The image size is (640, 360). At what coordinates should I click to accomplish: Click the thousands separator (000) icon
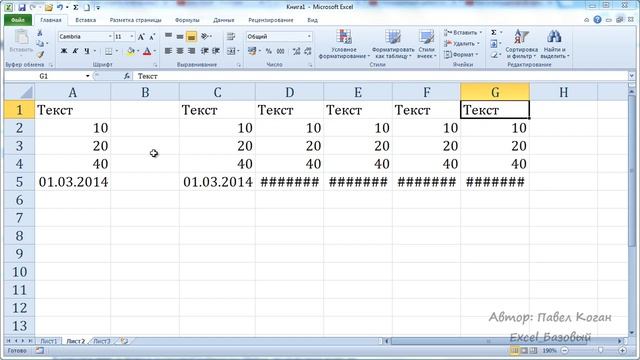pyautogui.click(x=280, y=51)
